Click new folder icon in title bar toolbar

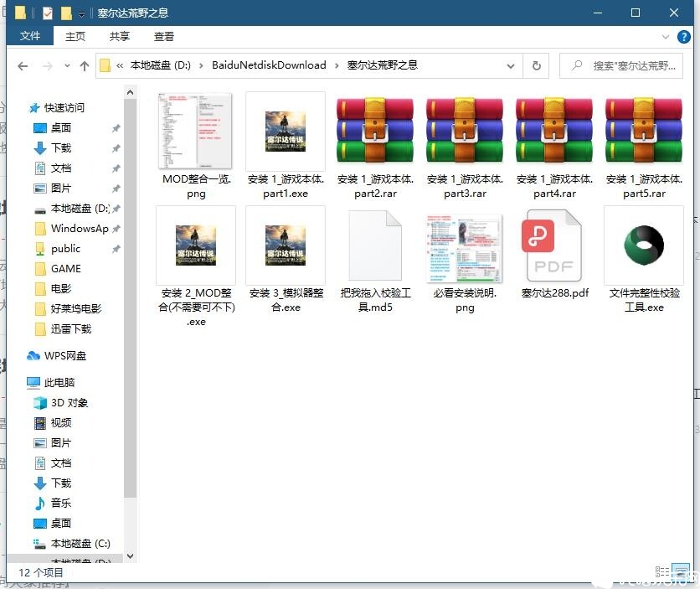tap(65, 13)
